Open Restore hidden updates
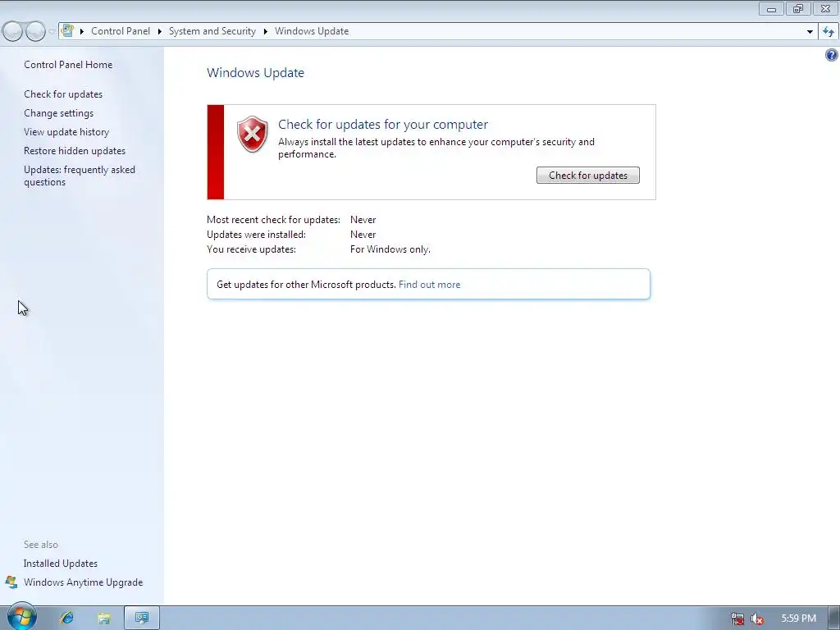The width and height of the screenshot is (840, 630). coord(75,151)
